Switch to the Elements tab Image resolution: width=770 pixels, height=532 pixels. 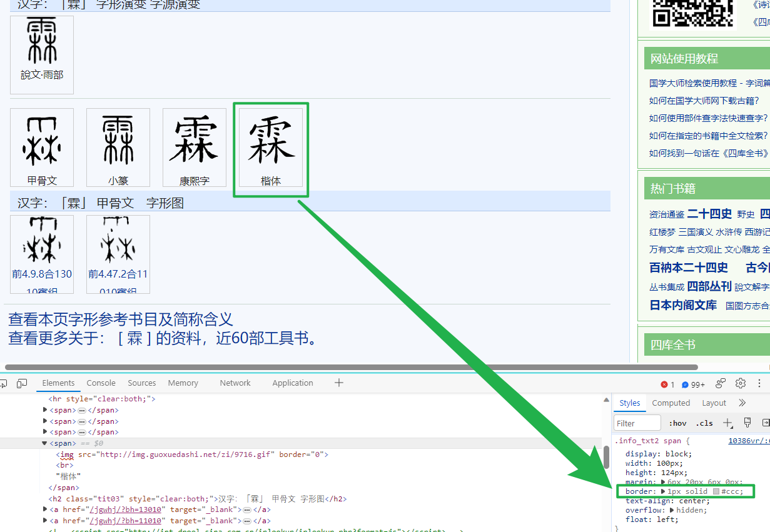click(58, 383)
